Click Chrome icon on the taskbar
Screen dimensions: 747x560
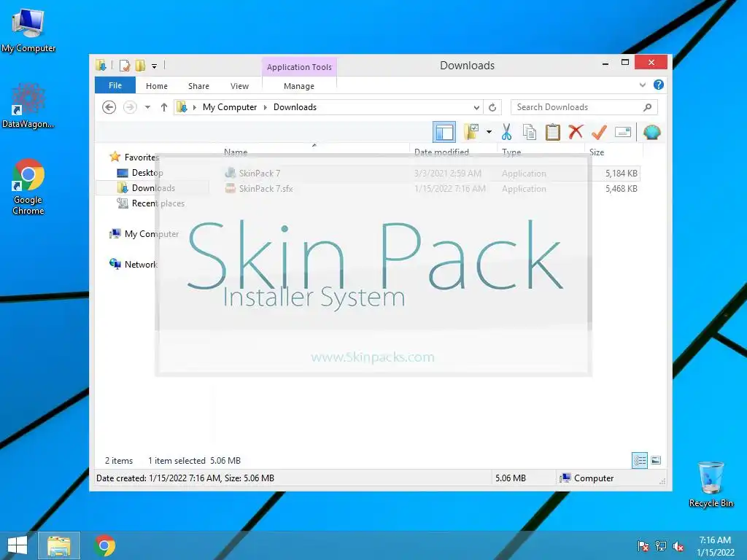pos(105,545)
